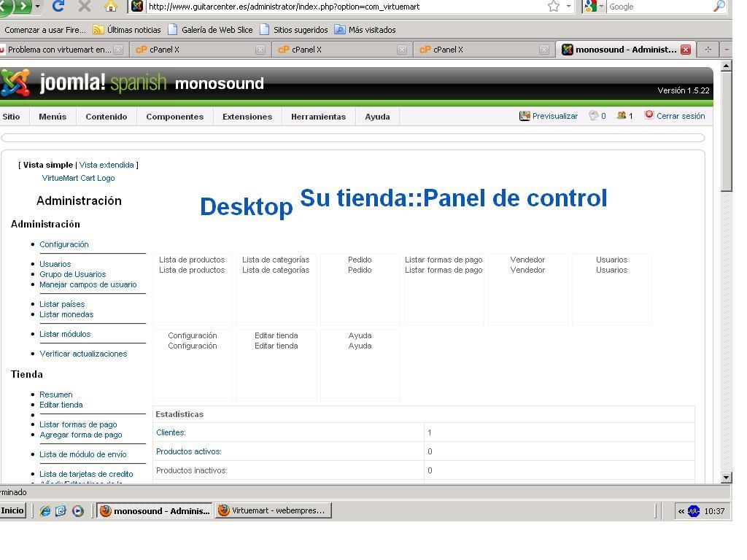The image size is (747, 560).
Task: Open the Vendedor panel tile
Action: coord(527,289)
